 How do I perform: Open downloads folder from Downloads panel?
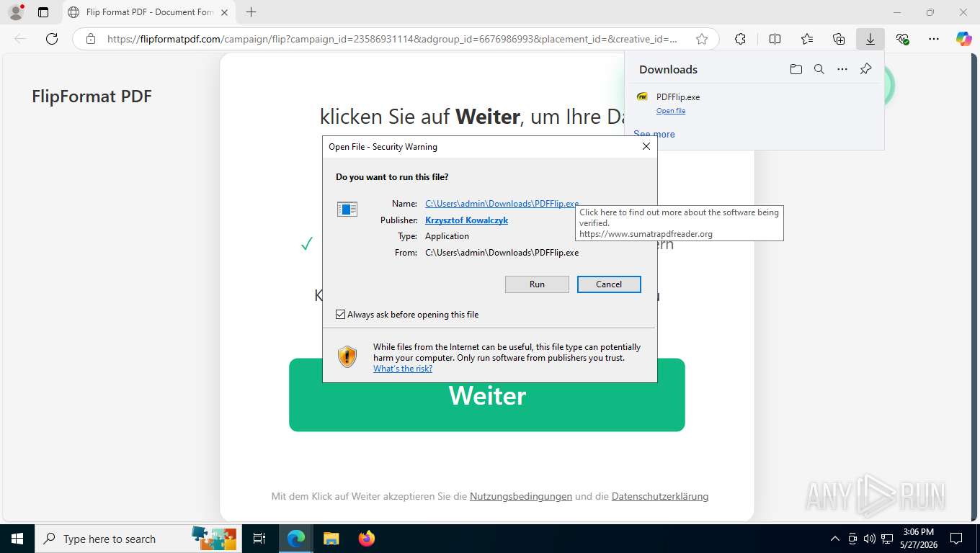coord(796,69)
